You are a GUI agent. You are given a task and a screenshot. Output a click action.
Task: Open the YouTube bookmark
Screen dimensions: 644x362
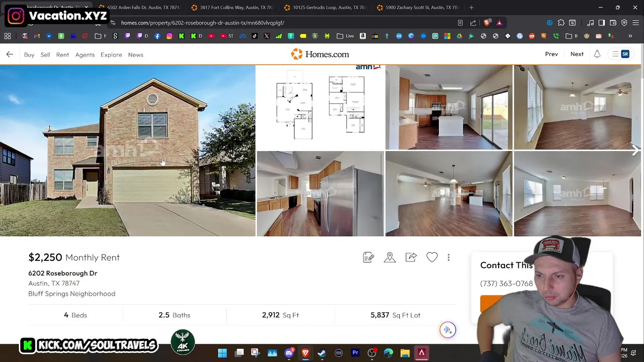pyautogui.click(x=211, y=36)
